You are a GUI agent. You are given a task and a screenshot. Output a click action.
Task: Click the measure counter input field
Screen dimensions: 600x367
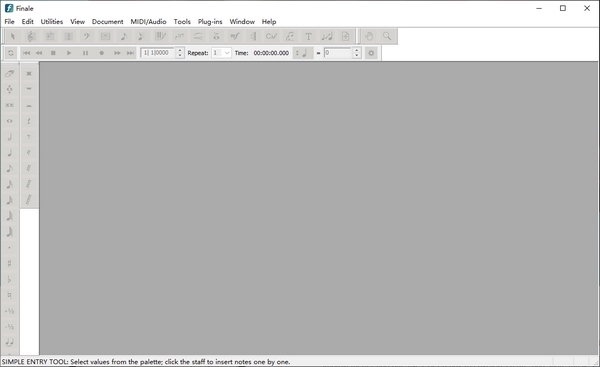158,53
